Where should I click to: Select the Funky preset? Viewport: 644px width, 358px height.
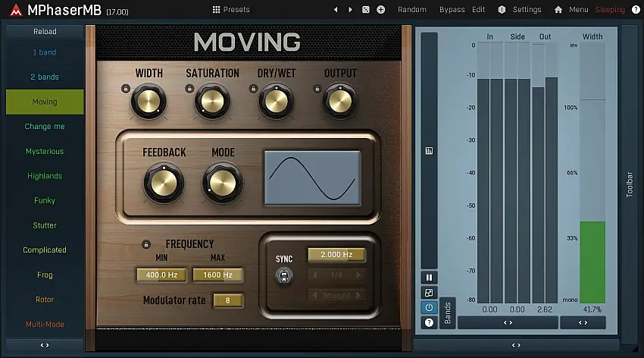click(45, 200)
